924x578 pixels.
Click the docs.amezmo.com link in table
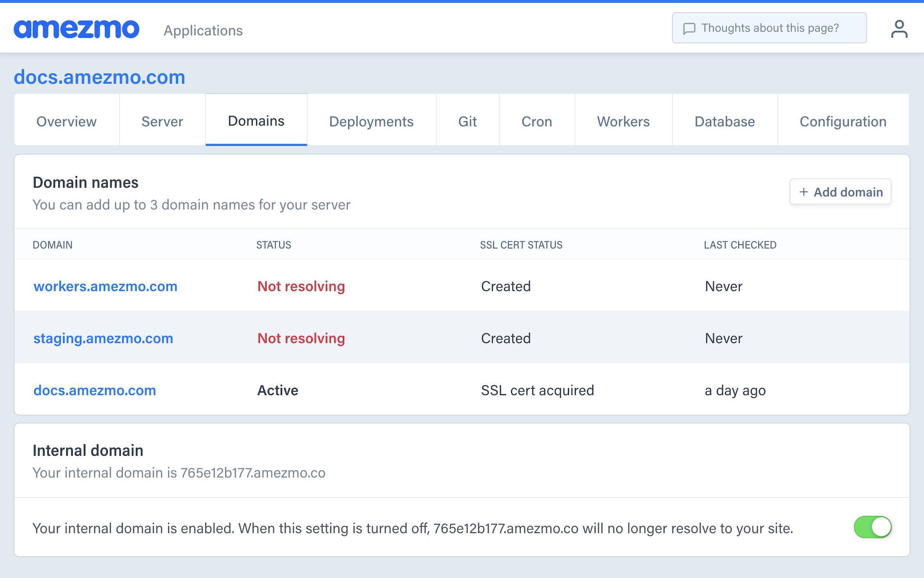coord(95,390)
